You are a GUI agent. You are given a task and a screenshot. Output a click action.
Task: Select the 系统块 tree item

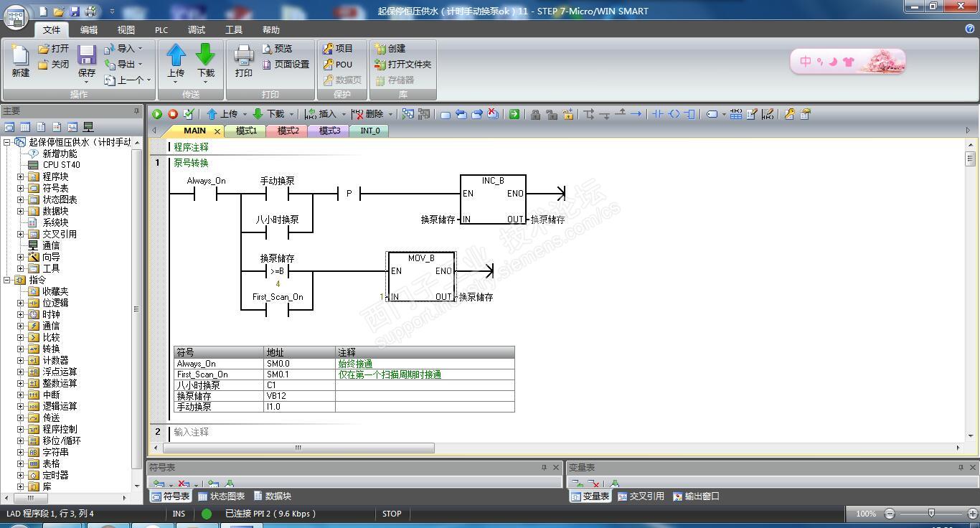click(x=49, y=222)
